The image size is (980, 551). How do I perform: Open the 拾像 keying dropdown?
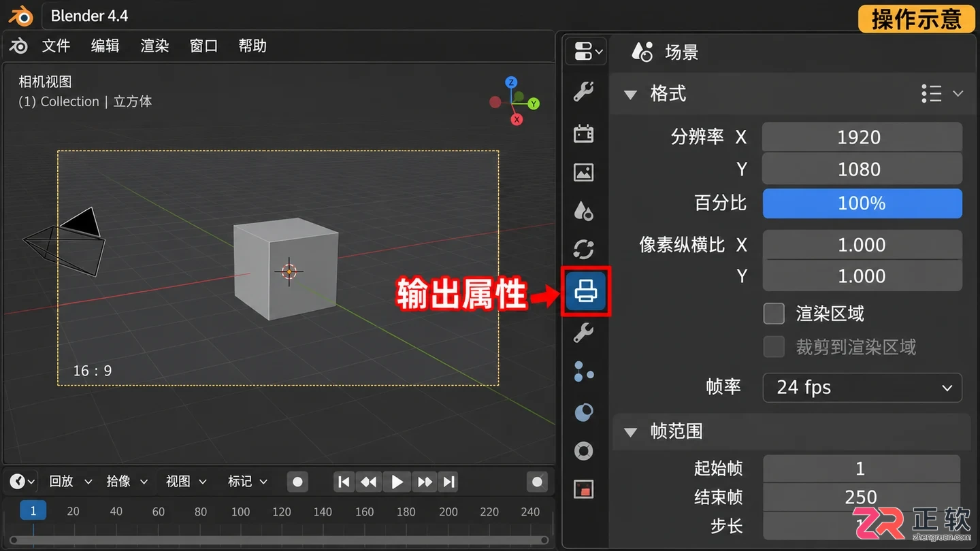click(127, 482)
